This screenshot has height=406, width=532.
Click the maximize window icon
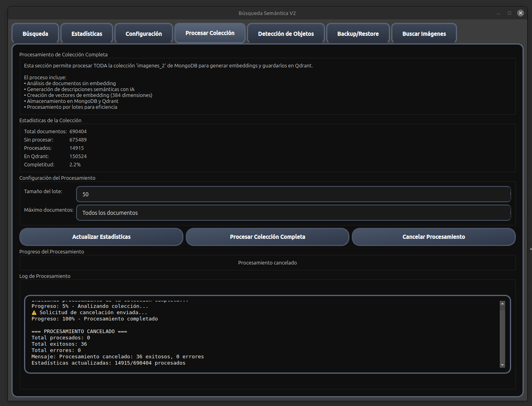click(509, 13)
